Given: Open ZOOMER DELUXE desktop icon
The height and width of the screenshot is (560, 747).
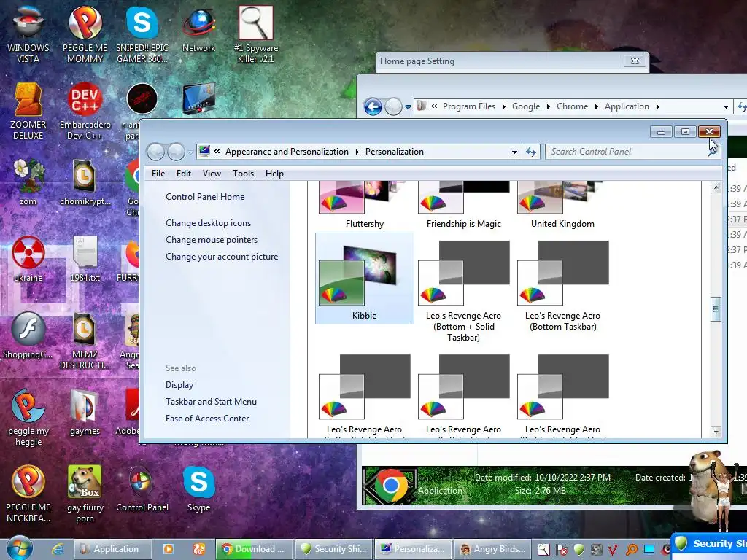Looking at the screenshot, I should pos(28,111).
